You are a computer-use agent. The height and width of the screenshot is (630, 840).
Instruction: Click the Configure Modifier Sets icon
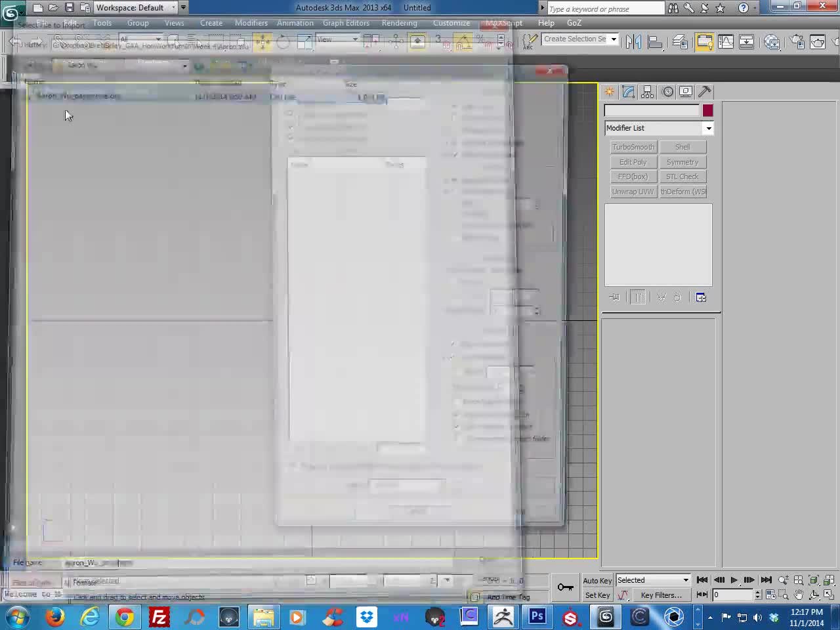tap(701, 298)
